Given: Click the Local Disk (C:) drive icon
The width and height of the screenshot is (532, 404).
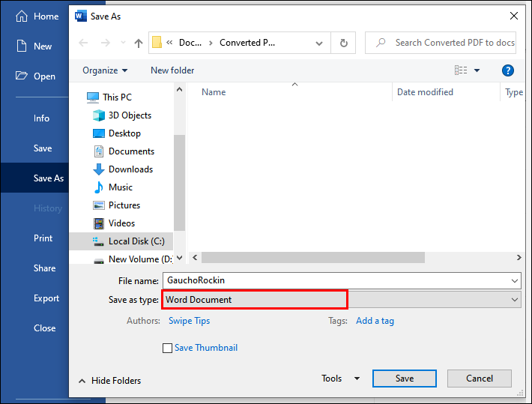Looking at the screenshot, I should point(98,241).
